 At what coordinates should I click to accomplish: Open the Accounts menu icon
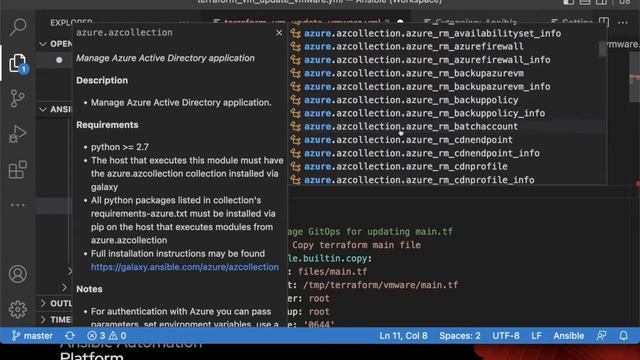(18, 274)
